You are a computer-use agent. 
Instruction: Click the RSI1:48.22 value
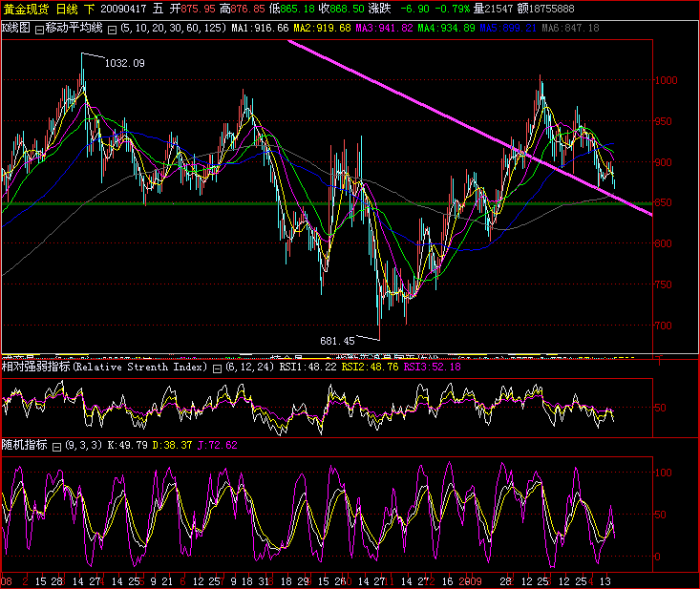tap(308, 367)
